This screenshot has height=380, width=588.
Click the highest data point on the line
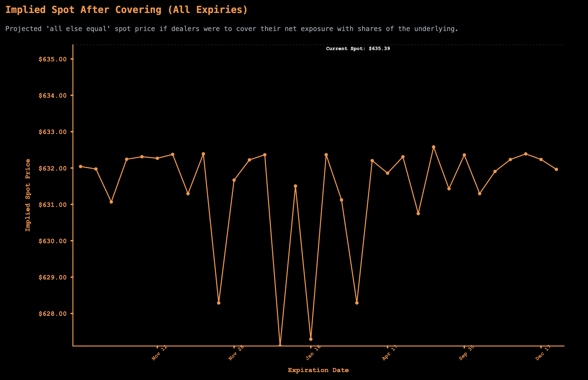click(434, 147)
